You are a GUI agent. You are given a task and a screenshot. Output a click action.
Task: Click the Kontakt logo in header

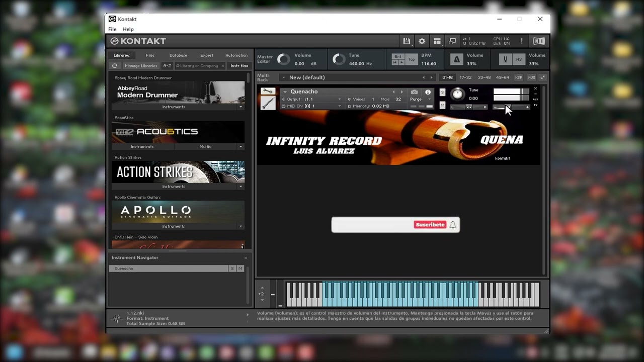tap(138, 41)
